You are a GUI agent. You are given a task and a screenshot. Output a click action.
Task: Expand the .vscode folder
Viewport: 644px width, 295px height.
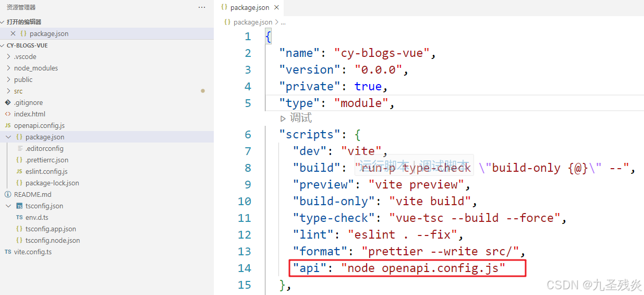[8, 56]
